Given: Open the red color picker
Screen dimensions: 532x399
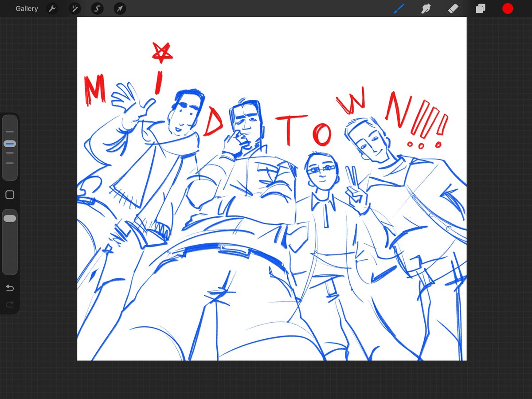Looking at the screenshot, I should (508, 8).
